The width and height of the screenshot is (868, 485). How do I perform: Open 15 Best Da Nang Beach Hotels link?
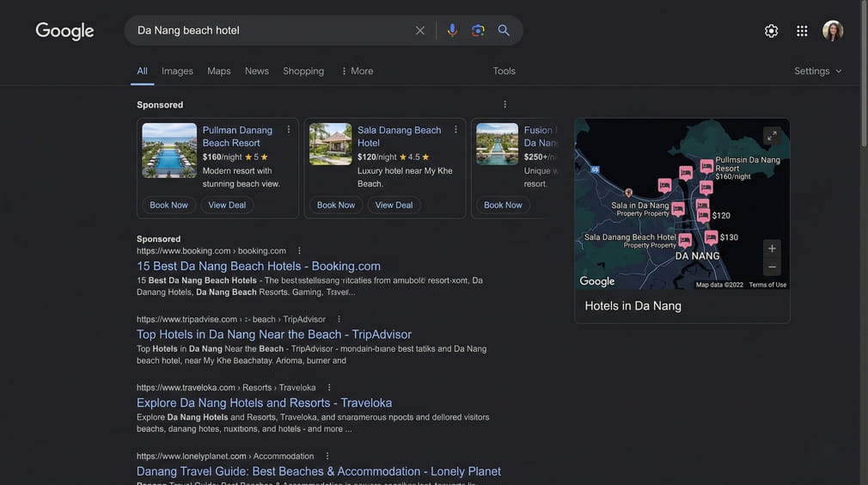click(x=259, y=267)
